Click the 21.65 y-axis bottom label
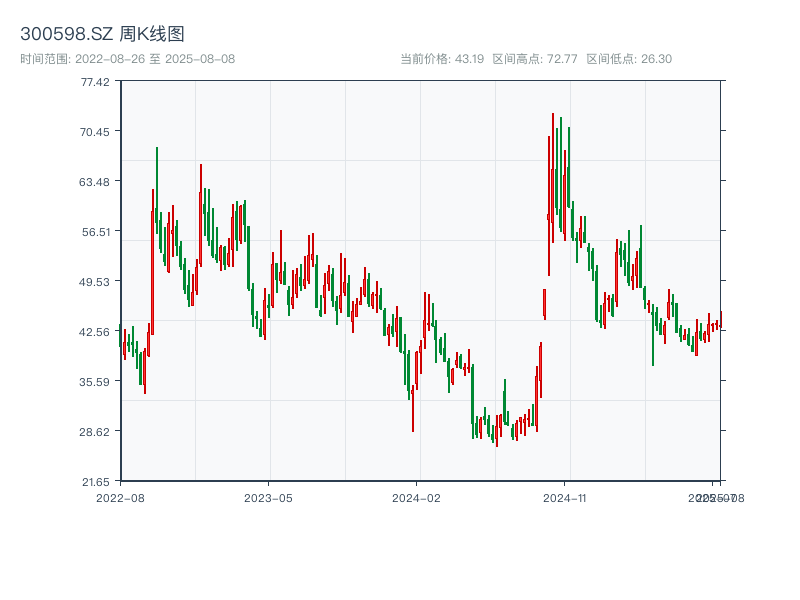This screenshot has height=600, width=800. tap(96, 481)
